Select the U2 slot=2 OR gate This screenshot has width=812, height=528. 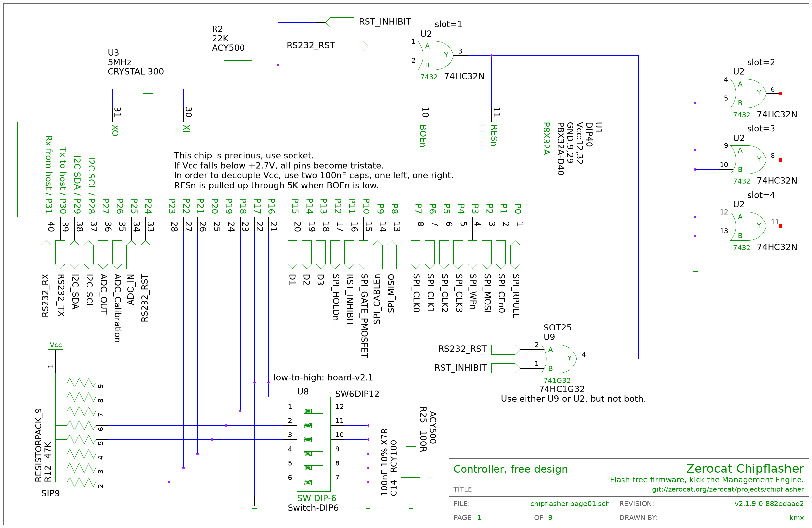(748, 93)
